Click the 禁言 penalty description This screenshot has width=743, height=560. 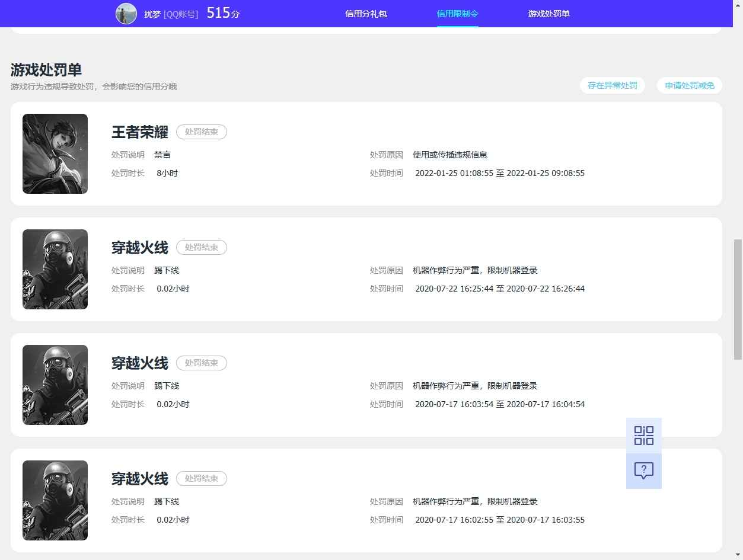coord(162,155)
